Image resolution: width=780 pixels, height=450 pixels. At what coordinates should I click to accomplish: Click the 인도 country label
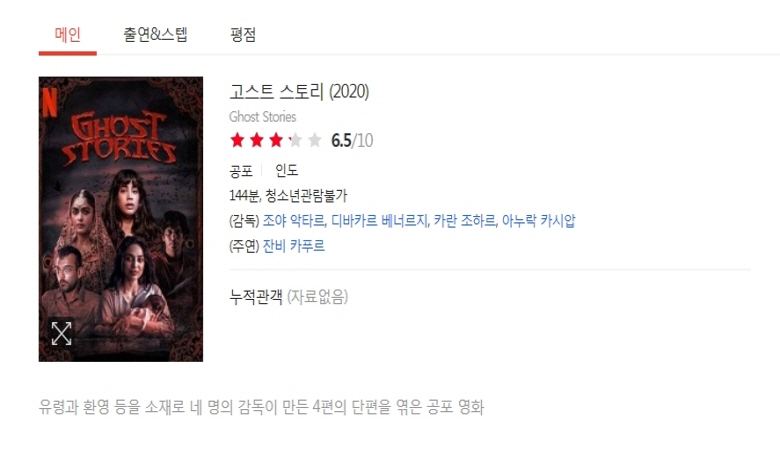(x=287, y=171)
